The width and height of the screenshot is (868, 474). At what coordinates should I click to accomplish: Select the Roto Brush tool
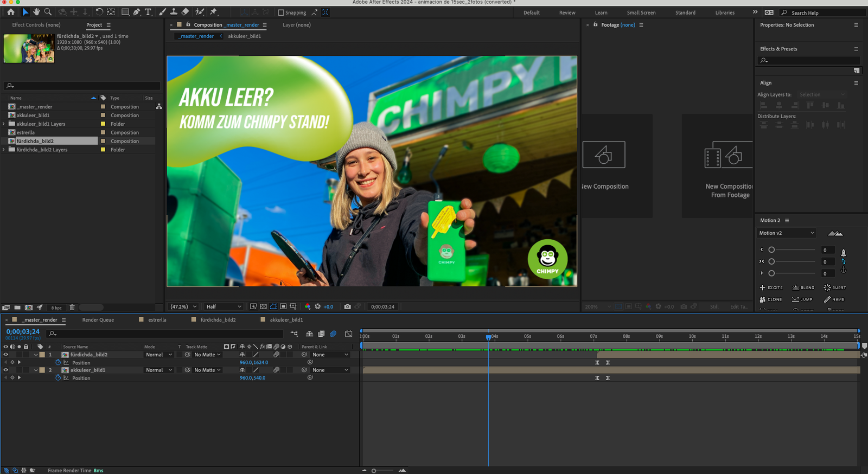(200, 12)
